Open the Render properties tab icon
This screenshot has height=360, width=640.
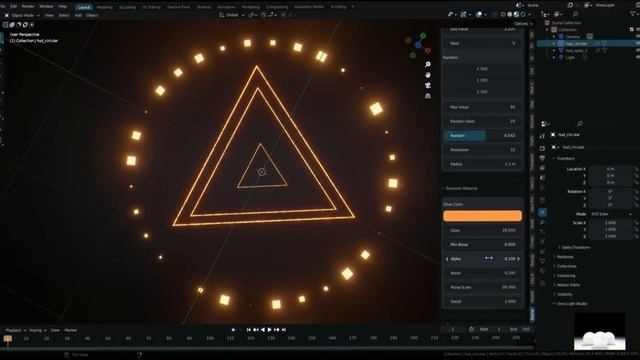pos(542,148)
